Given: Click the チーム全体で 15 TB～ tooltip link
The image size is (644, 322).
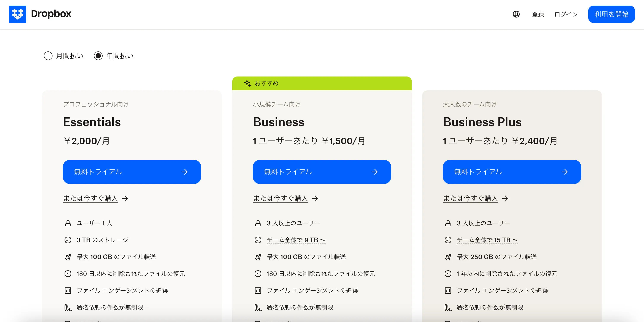Looking at the screenshot, I should 487,240.
